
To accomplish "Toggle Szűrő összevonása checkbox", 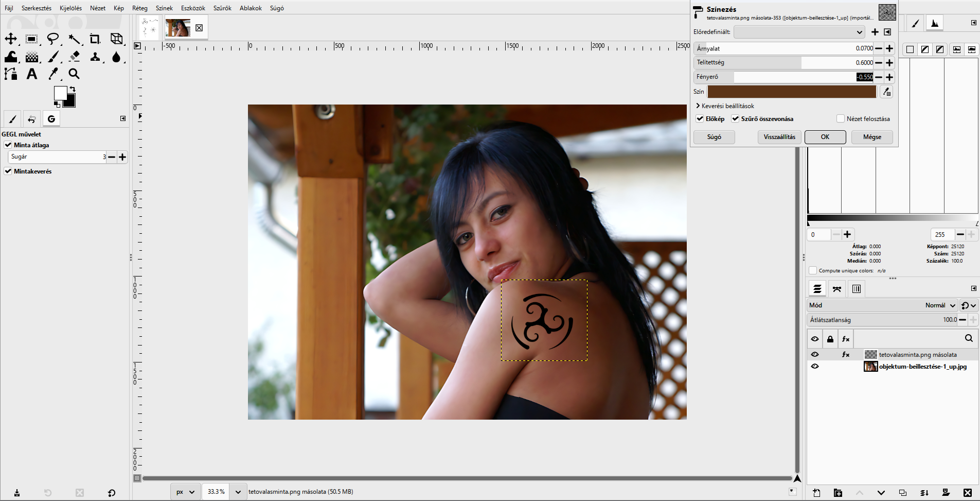I will (736, 119).
